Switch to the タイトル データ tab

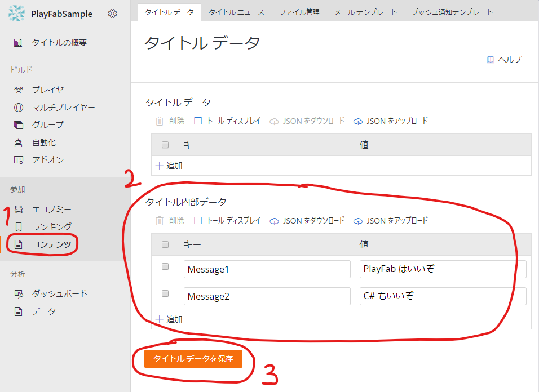click(x=169, y=12)
